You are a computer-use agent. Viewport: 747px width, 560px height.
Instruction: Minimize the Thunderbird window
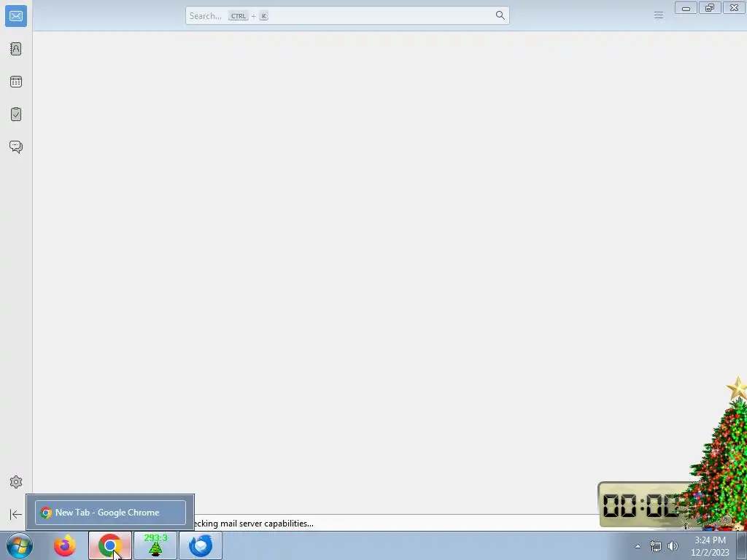[686, 8]
